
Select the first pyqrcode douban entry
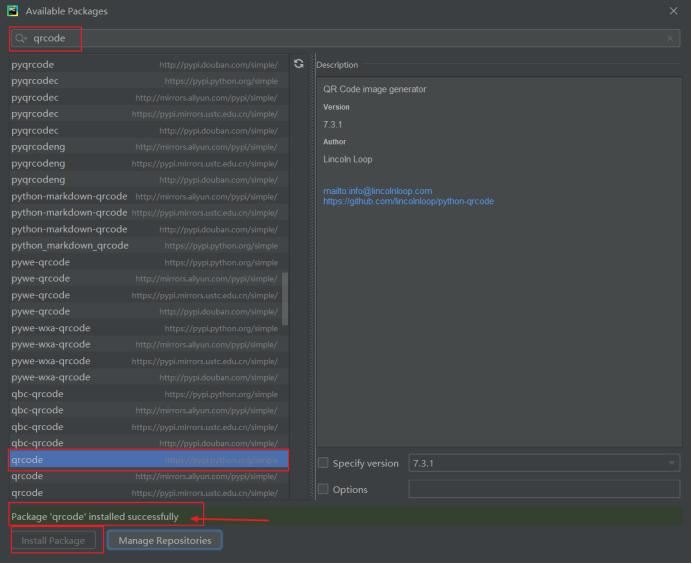pyautogui.click(x=148, y=65)
